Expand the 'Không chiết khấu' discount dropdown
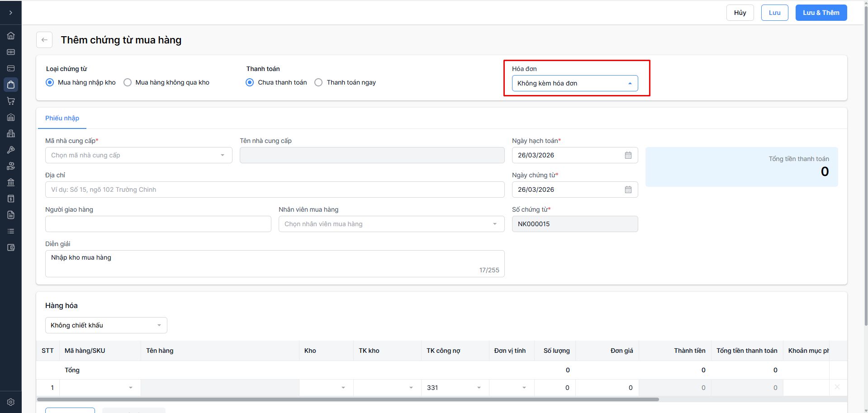This screenshot has width=868, height=413. pyautogui.click(x=106, y=325)
